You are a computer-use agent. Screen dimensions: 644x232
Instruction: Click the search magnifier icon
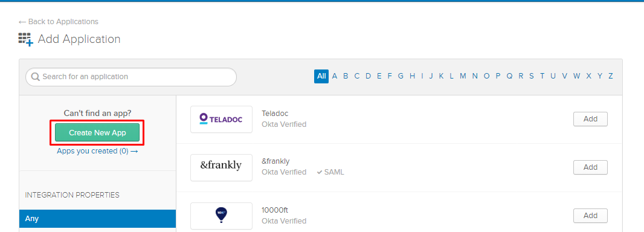tap(36, 77)
